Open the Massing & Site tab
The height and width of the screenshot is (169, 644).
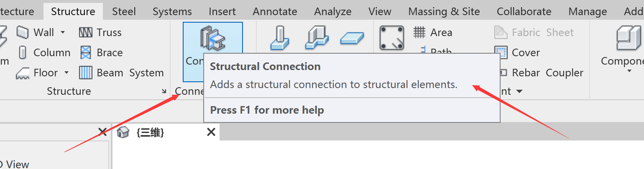(x=444, y=11)
